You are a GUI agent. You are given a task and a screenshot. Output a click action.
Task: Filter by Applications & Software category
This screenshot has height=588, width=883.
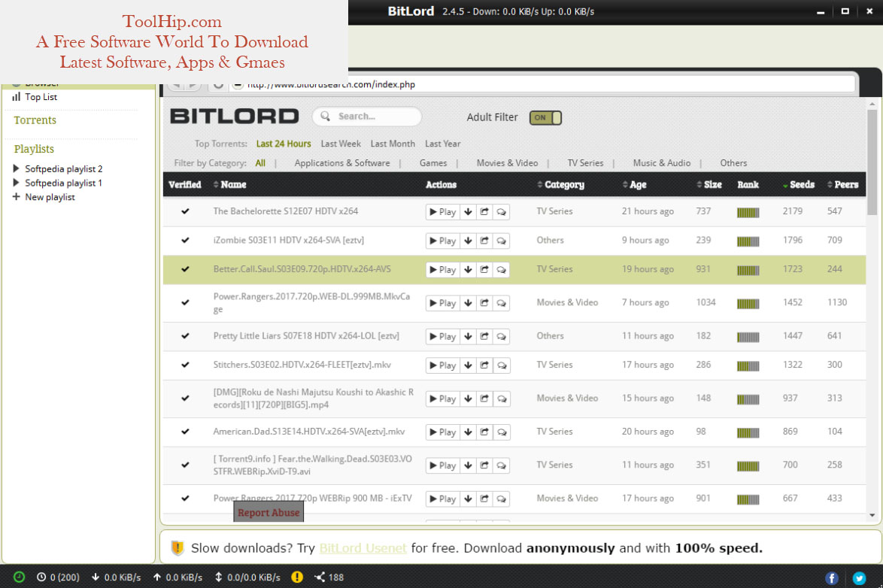click(x=341, y=162)
